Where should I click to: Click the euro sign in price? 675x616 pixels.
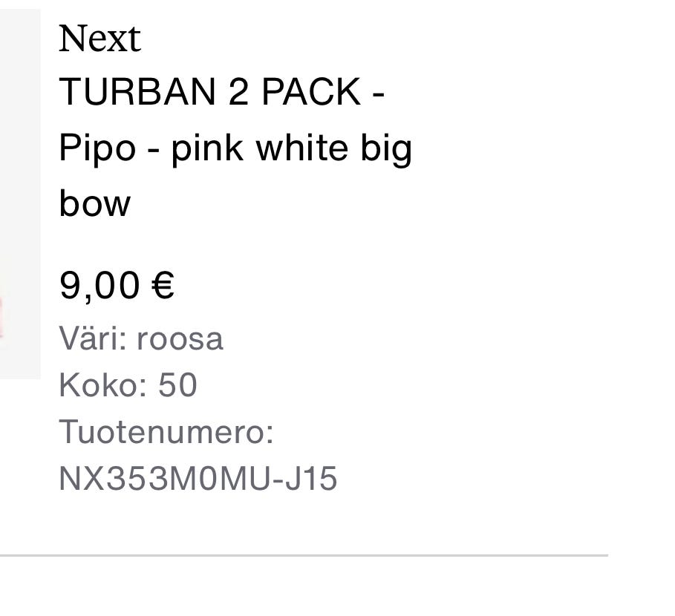[x=162, y=285]
